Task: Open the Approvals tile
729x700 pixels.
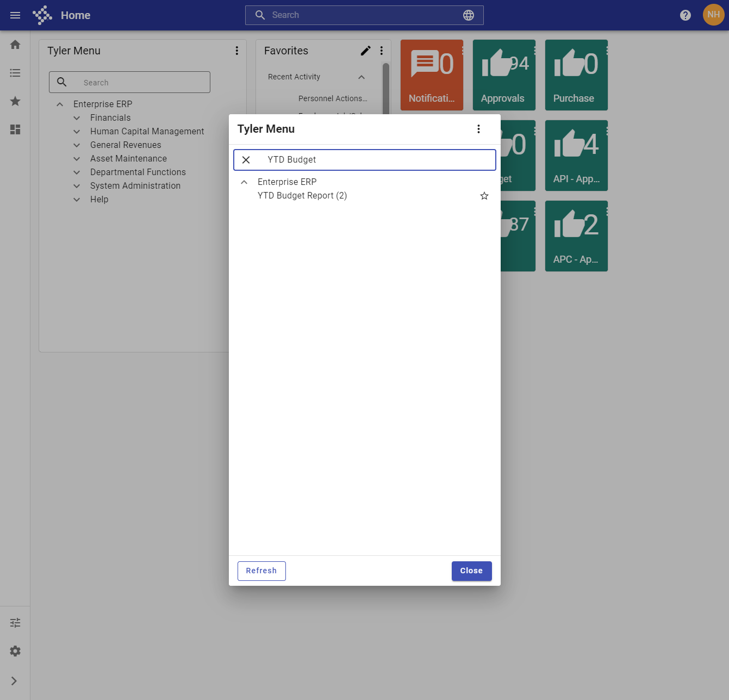Action: [504, 75]
